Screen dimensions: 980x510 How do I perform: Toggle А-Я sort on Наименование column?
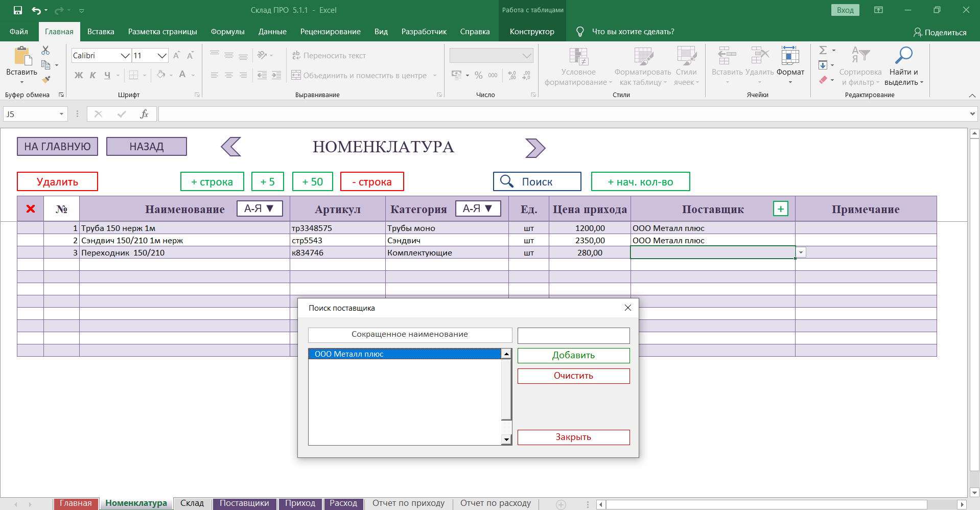coord(260,208)
